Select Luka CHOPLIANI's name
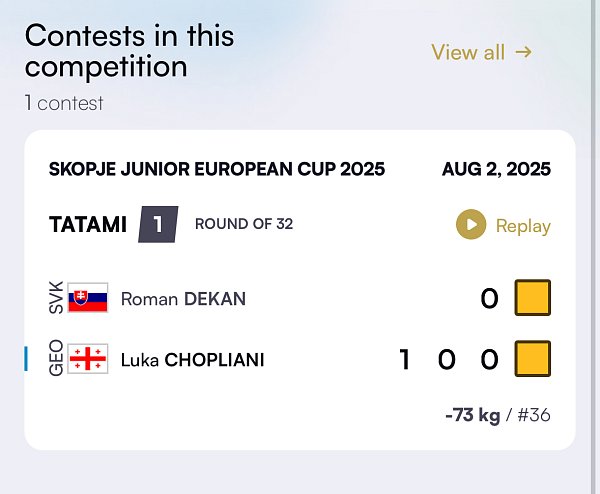The height and width of the screenshot is (494, 600). click(x=192, y=360)
